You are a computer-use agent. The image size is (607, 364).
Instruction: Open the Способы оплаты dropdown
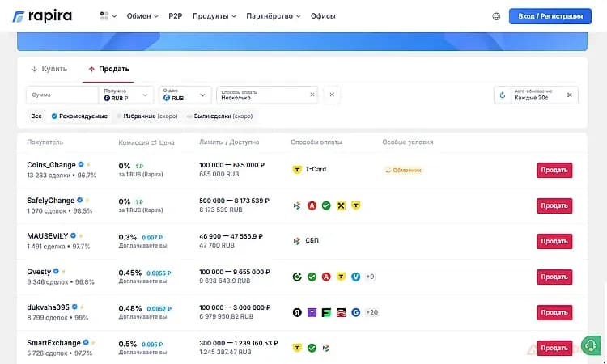tap(267, 95)
